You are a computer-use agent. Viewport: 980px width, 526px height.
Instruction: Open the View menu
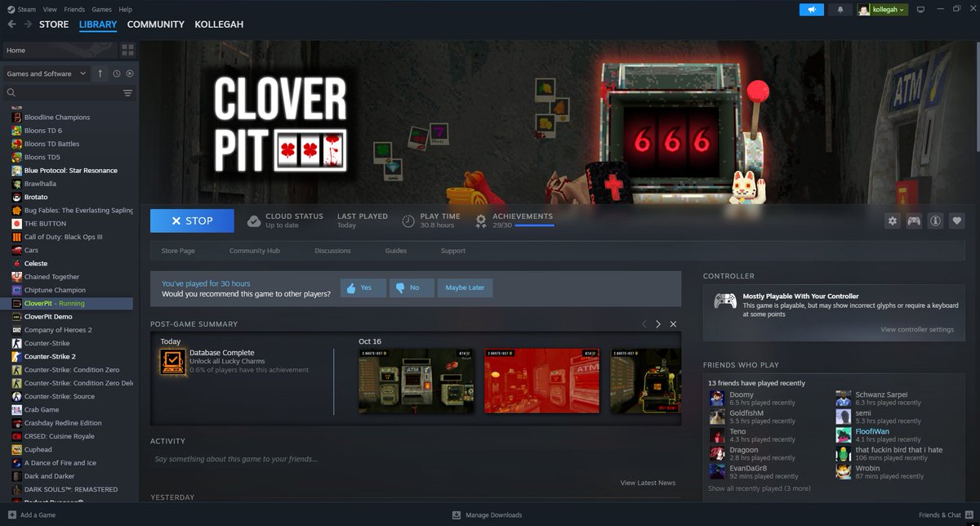(50, 9)
